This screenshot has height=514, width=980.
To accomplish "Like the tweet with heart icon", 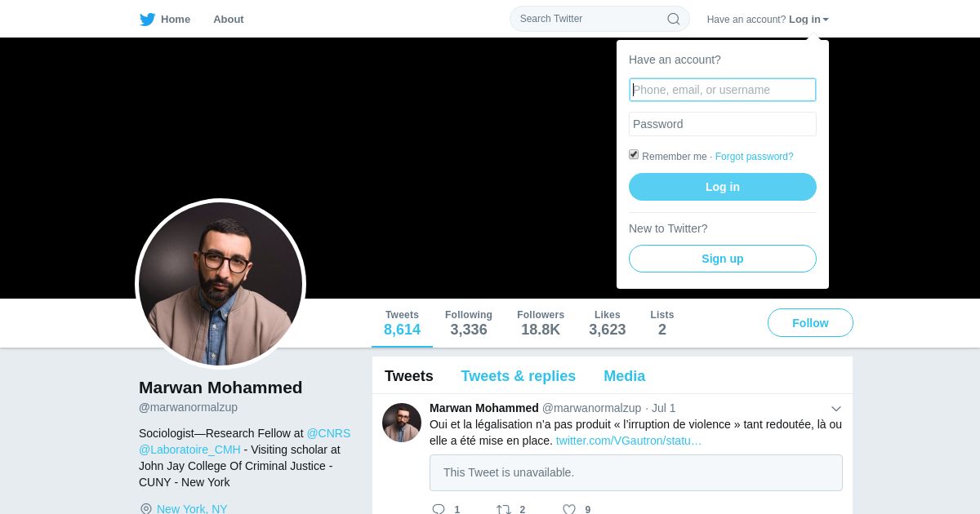I will tap(569, 509).
